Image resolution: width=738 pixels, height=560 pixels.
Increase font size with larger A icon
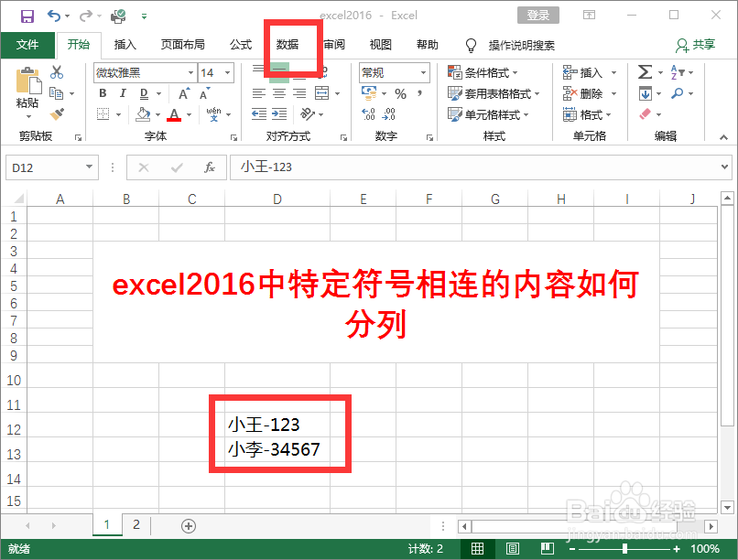tap(184, 93)
